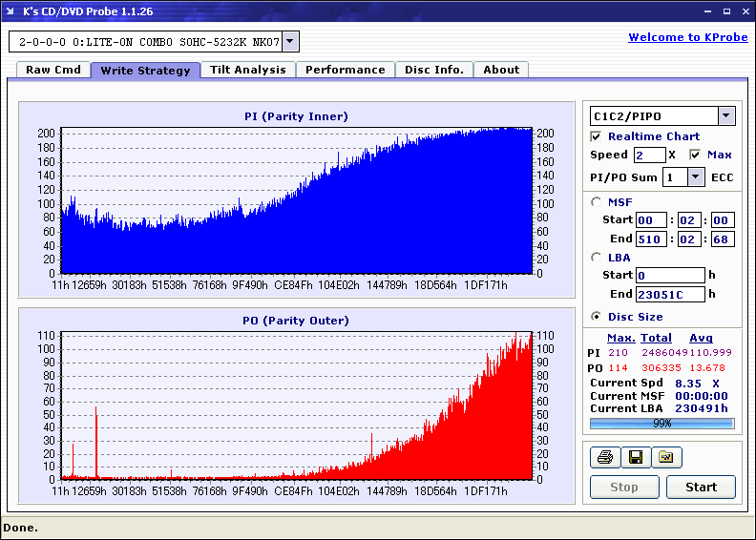This screenshot has width=756, height=540.
Task: Click the 99% progress bar
Action: coord(662,424)
